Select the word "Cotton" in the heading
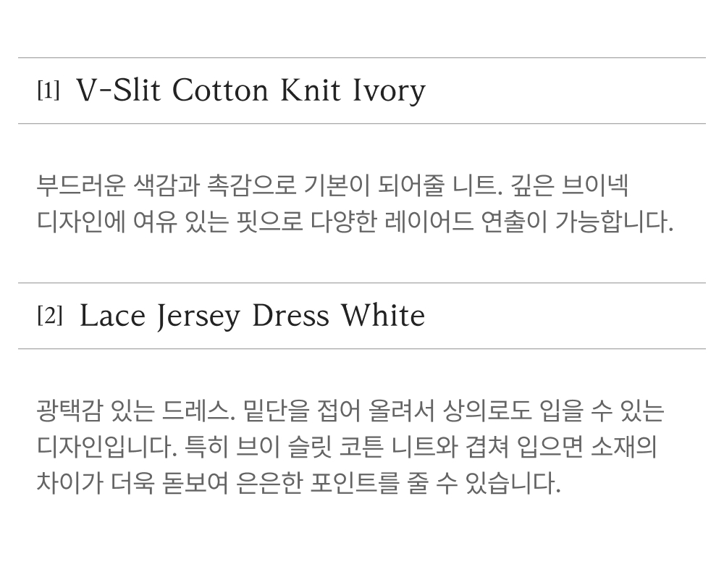Viewport: 724px width, 588px height. (x=220, y=91)
